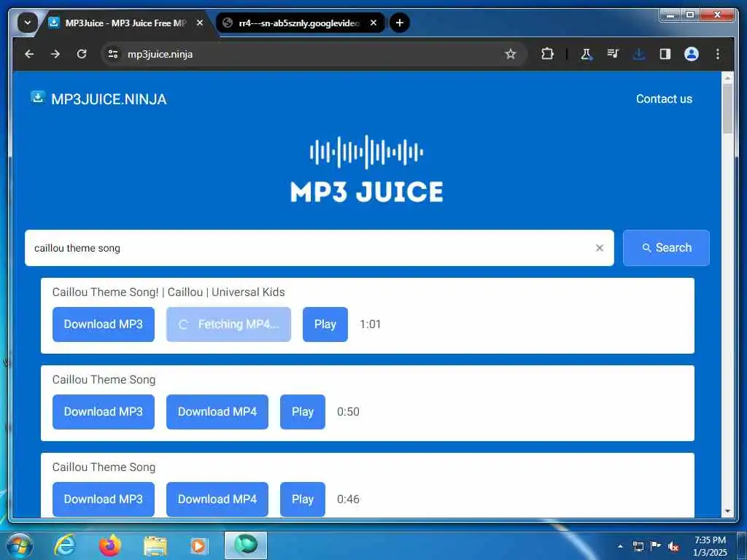
Task: Download MP4 for the 0:50 result
Action: point(217,412)
